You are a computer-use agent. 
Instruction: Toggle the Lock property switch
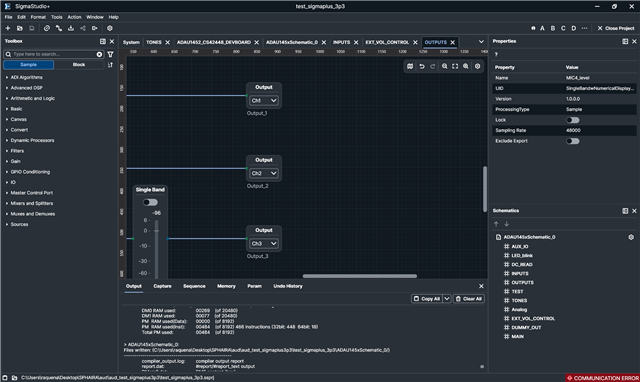(x=573, y=120)
